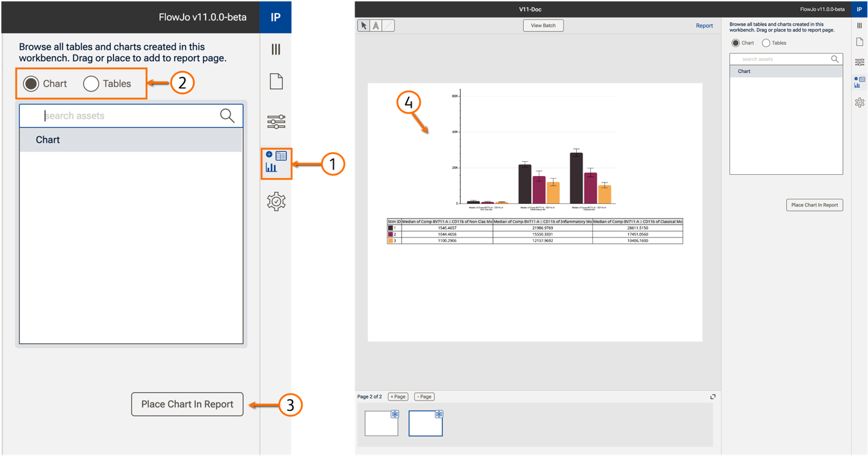Select the second page thumbnail
The image size is (868, 456).
[x=425, y=424]
